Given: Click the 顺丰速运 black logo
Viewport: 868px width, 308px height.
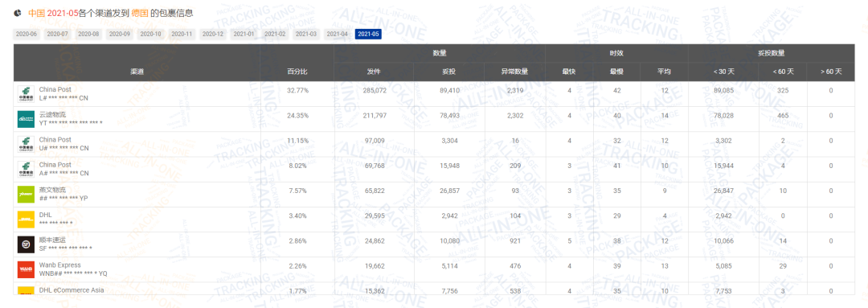Looking at the screenshot, I should [26, 244].
